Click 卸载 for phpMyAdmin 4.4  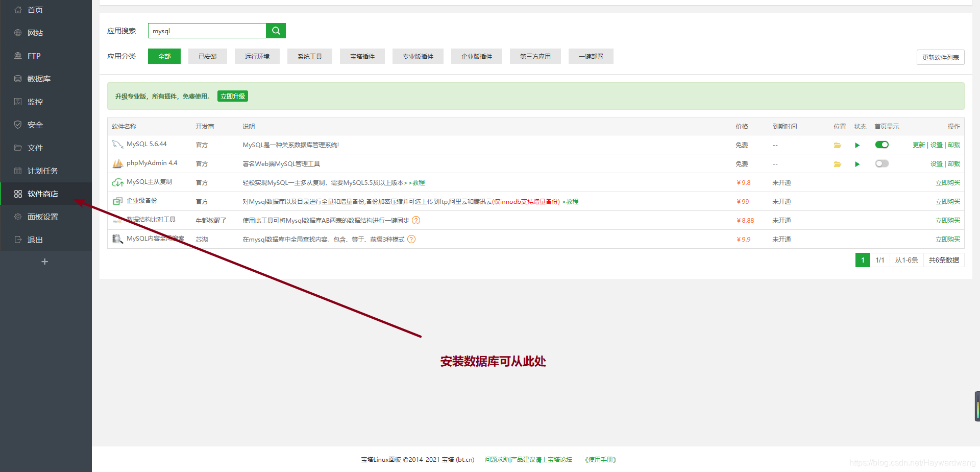pyautogui.click(x=954, y=164)
